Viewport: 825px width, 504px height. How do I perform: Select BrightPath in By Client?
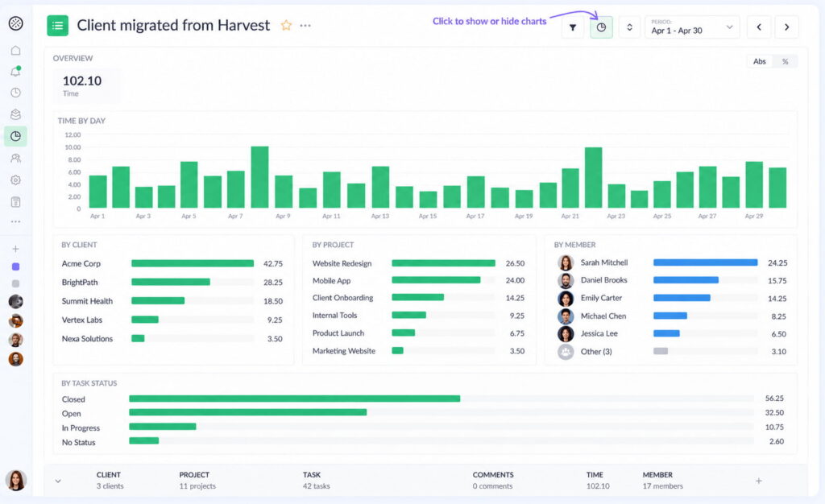coord(172,283)
